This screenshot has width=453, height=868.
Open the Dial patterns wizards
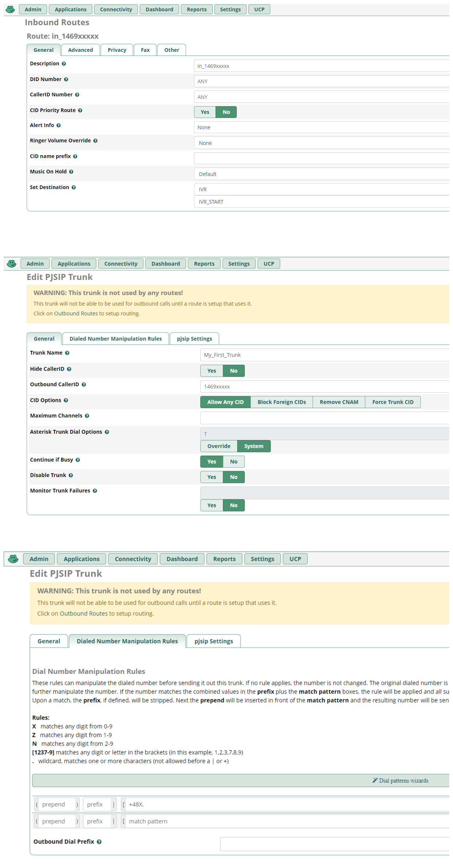pos(400,780)
